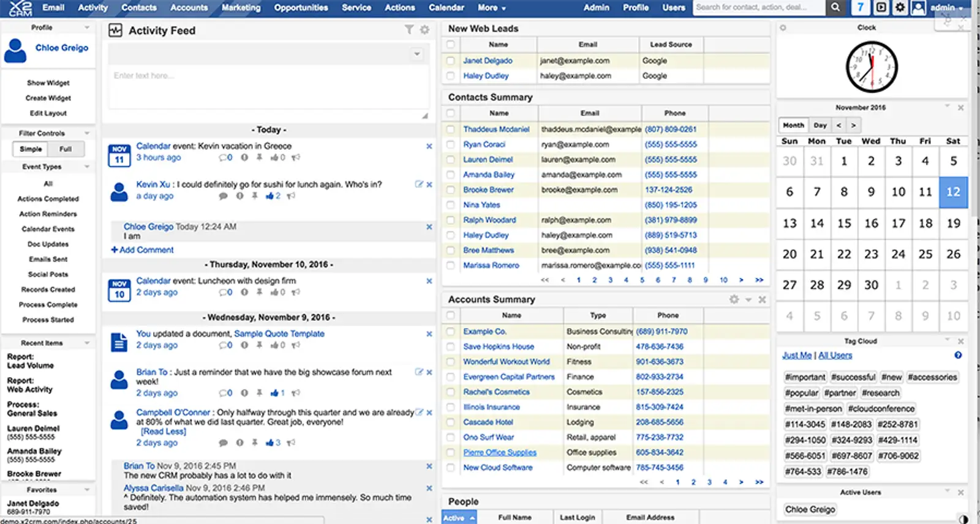The width and height of the screenshot is (980, 524).
Task: Open the Marketing menu item
Action: (241, 8)
